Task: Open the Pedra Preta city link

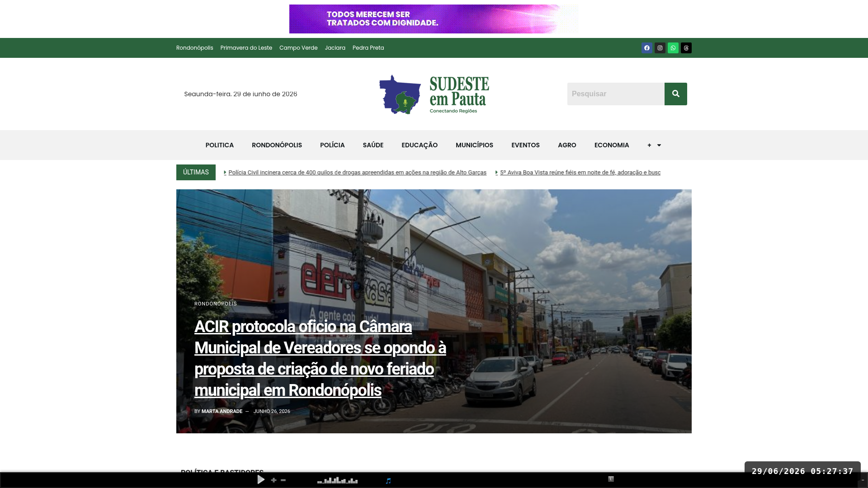Action: [x=368, y=48]
